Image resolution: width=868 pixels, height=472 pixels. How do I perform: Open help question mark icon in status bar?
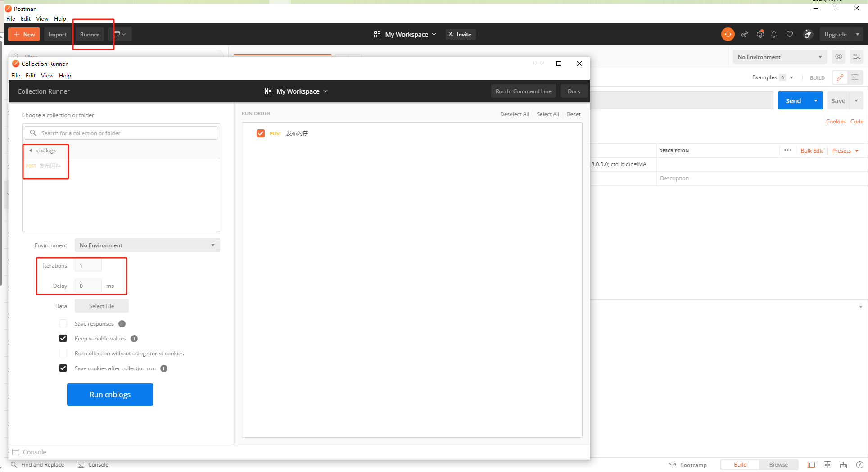tap(859, 465)
